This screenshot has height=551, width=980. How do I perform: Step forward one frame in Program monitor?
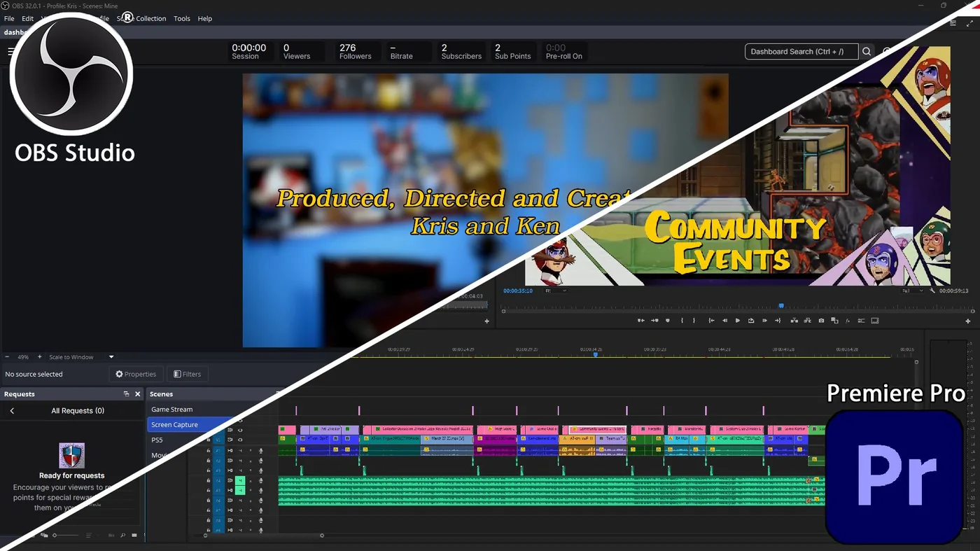click(x=764, y=321)
